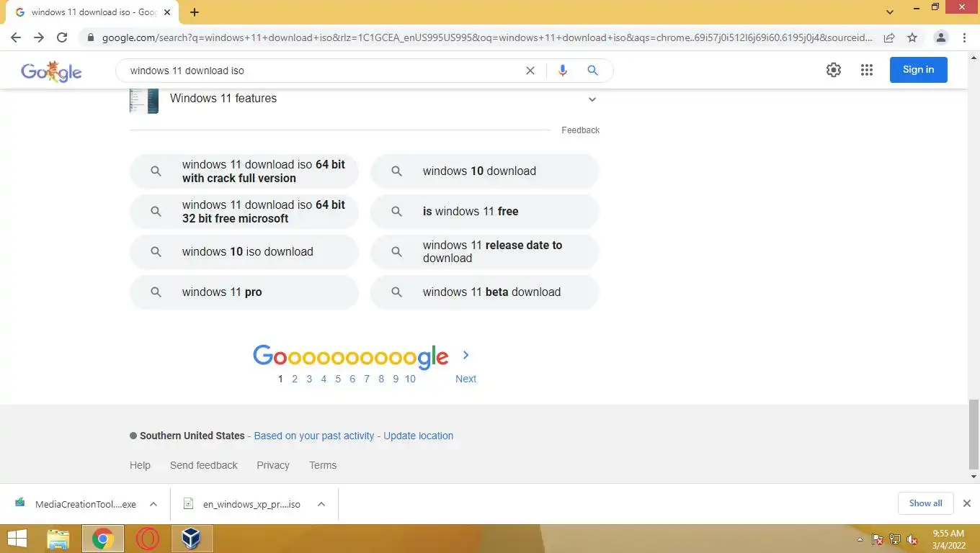
Task: Select windows 11 release date to download suggestion
Action: click(485, 252)
